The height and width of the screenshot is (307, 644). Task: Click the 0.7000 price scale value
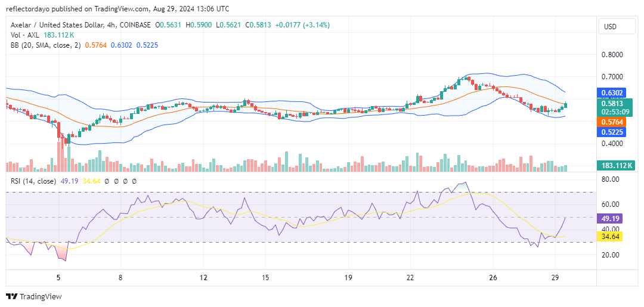click(612, 77)
